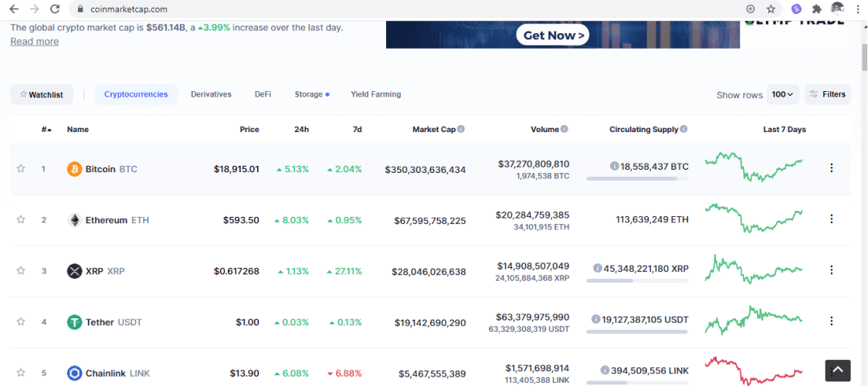Screen dimensions: 868x386
Task: Open Chrome three-dot menu
Action: pyautogui.click(x=857, y=8)
